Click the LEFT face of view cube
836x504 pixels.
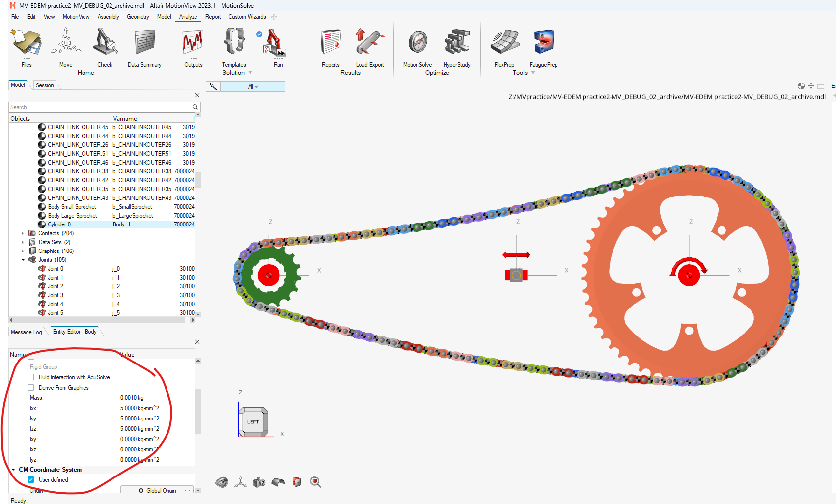coord(253,421)
